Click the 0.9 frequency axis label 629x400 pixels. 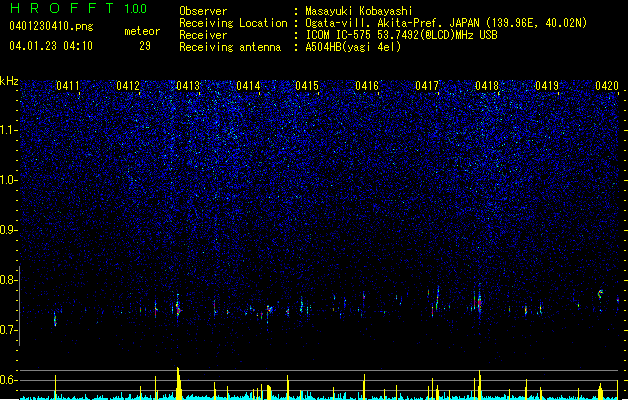coord(9,230)
